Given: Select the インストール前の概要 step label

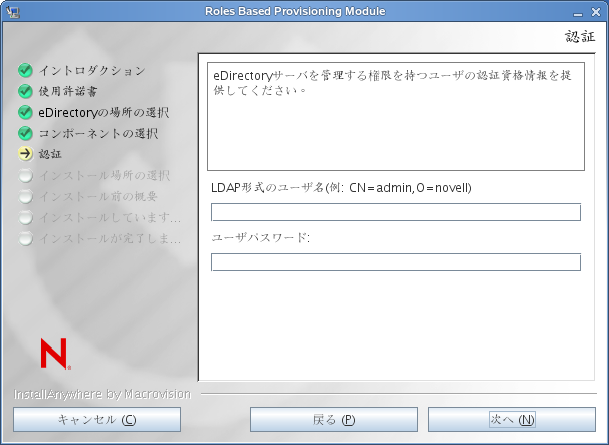Looking at the screenshot, I should 98,196.
